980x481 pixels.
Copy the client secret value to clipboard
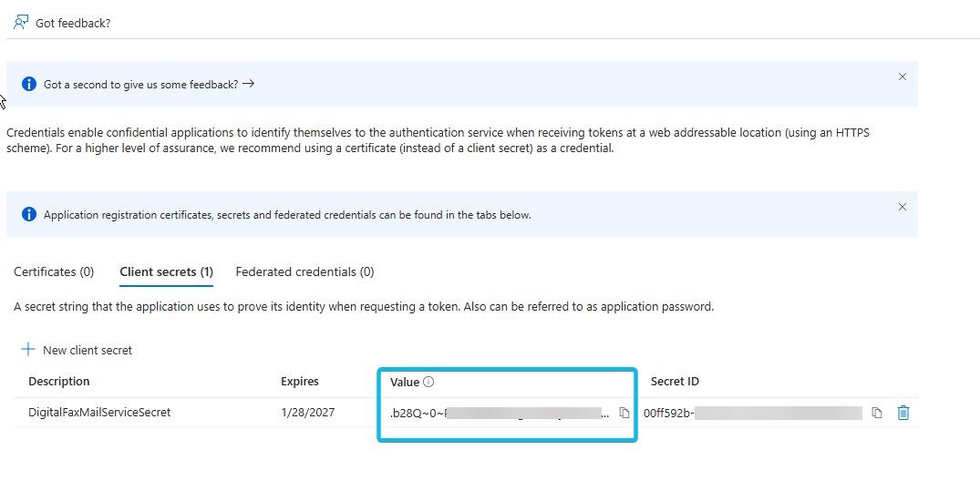coord(624,413)
